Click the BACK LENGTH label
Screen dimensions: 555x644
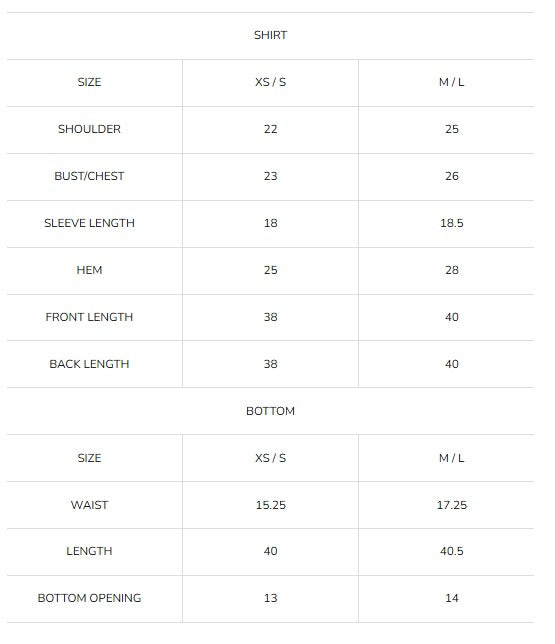(x=89, y=364)
